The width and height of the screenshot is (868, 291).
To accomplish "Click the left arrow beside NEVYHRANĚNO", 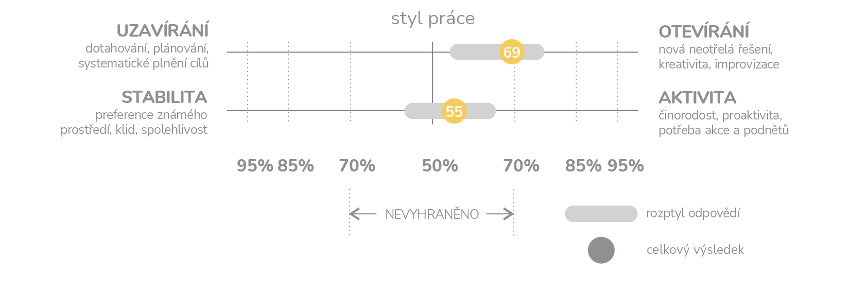I will coord(363,214).
